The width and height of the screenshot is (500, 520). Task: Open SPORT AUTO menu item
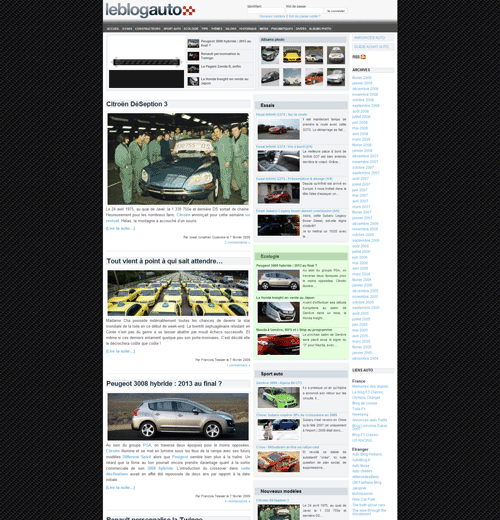tap(172, 29)
